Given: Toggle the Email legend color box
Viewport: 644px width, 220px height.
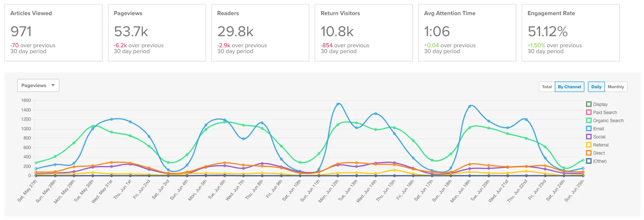Looking at the screenshot, I should pos(589,129).
